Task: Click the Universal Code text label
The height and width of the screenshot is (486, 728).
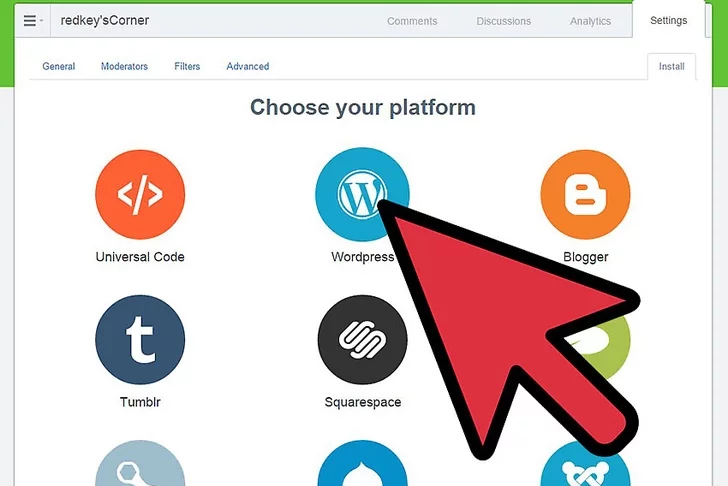Action: tap(140, 257)
